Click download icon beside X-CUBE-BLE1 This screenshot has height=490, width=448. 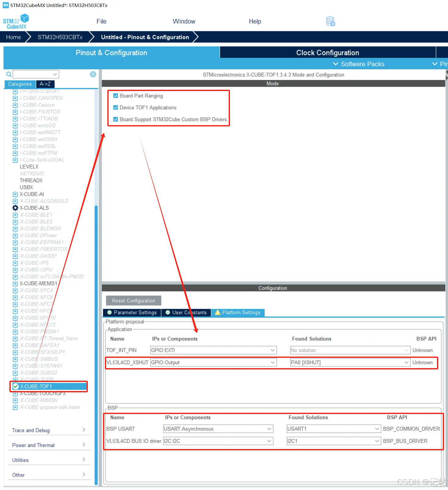pos(15,215)
